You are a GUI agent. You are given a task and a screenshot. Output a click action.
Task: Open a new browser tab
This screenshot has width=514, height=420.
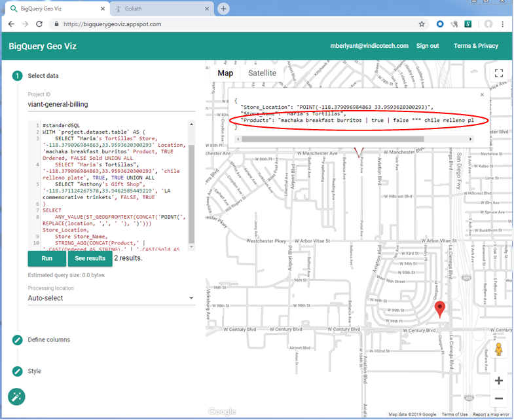tap(223, 9)
